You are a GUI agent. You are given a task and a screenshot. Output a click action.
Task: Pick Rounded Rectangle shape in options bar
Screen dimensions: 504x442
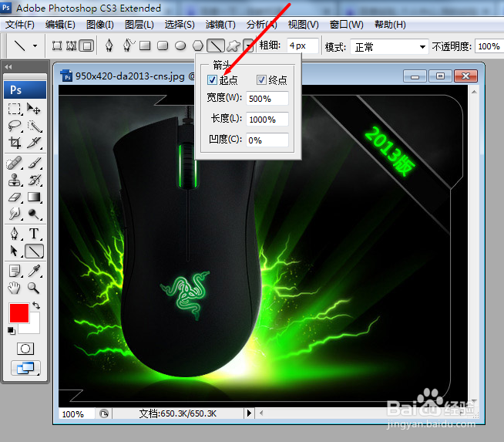(163, 46)
